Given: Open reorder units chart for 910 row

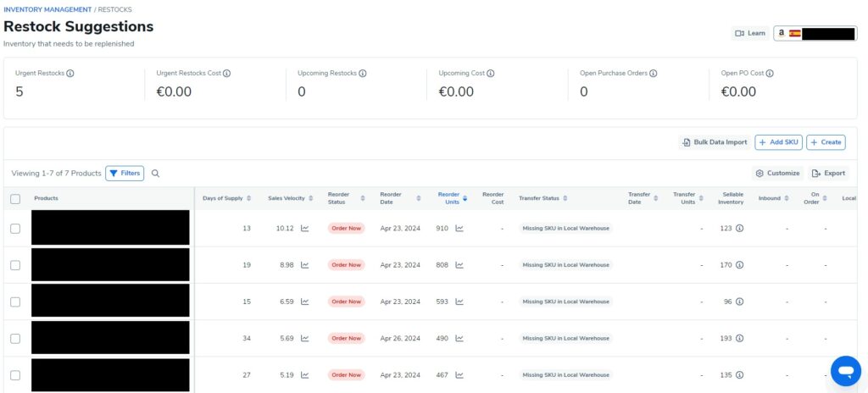Looking at the screenshot, I should (459, 229).
